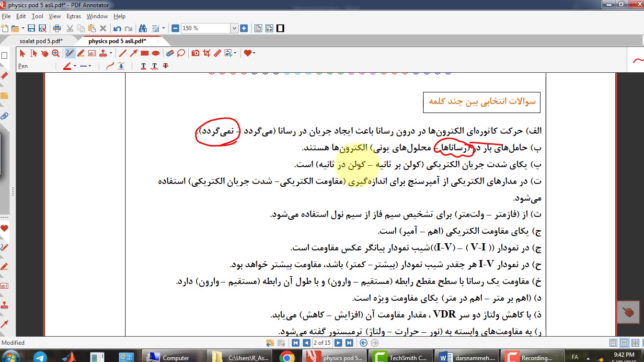Switch to continuous page layout view
Image resolution: width=644 pixels, height=362 pixels.
point(624,343)
